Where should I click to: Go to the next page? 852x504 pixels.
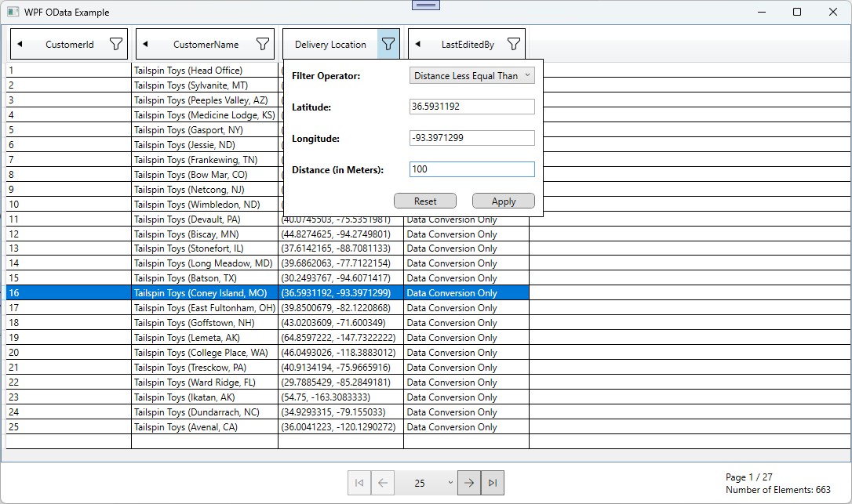point(469,483)
